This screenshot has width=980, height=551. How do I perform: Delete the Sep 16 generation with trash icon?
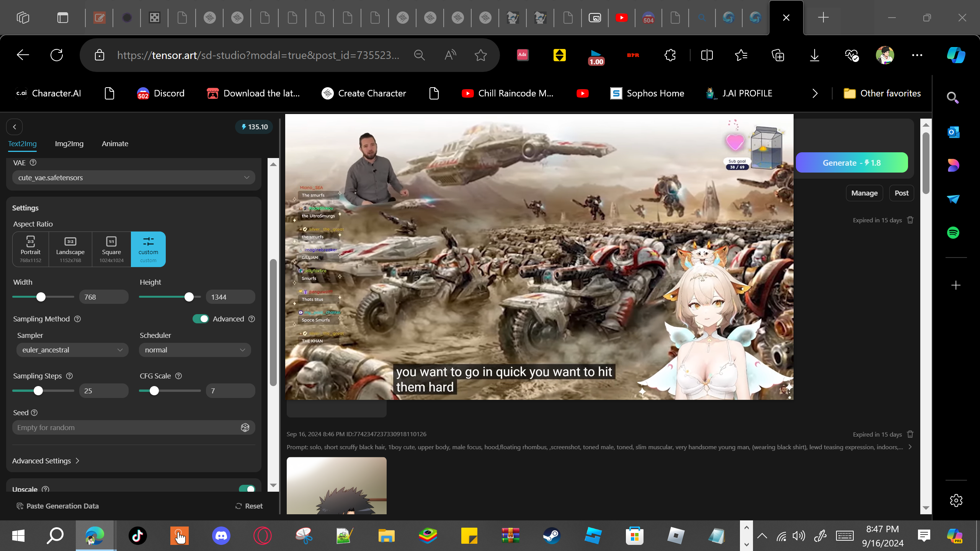click(910, 434)
